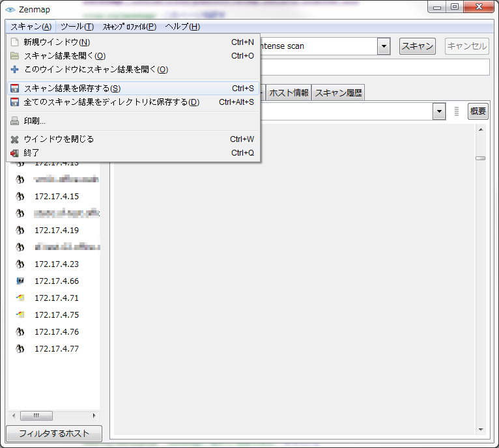
Task: Expand the Intense scan profile dropdown
Action: click(384, 46)
